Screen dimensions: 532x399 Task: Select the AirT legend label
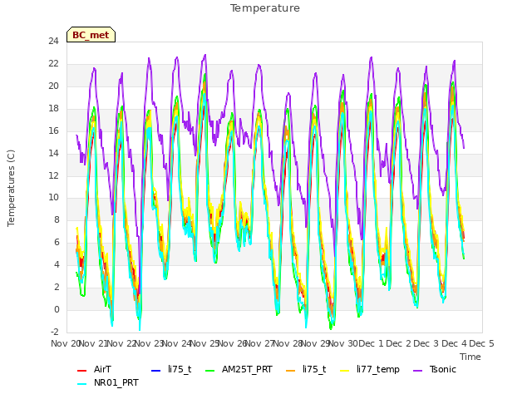[102, 369]
